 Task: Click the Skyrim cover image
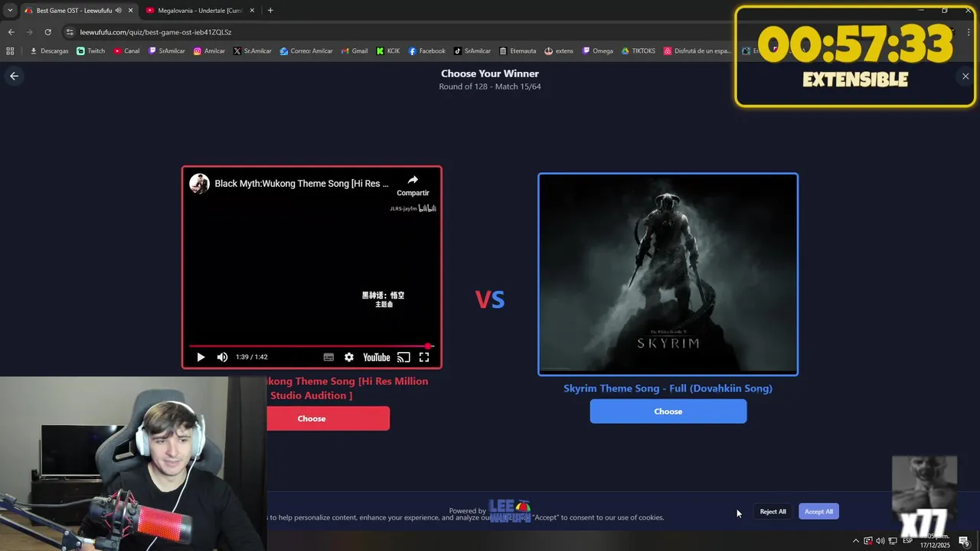[x=668, y=274]
